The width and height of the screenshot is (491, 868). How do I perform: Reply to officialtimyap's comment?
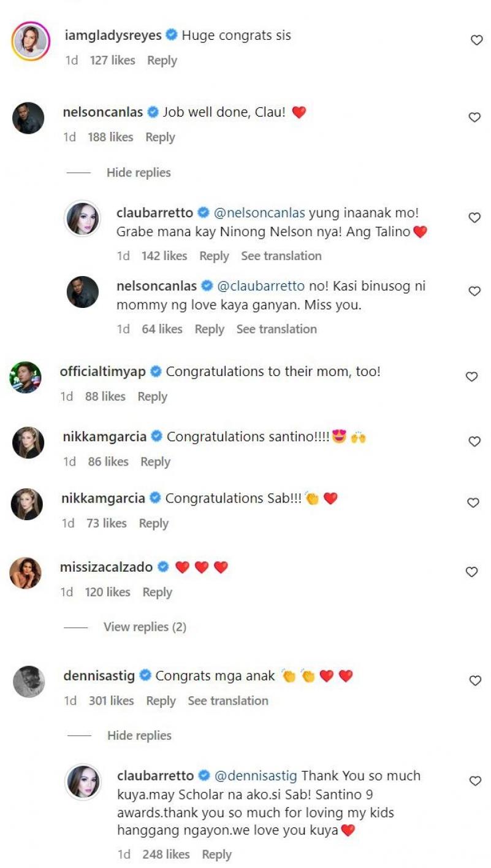point(153,397)
